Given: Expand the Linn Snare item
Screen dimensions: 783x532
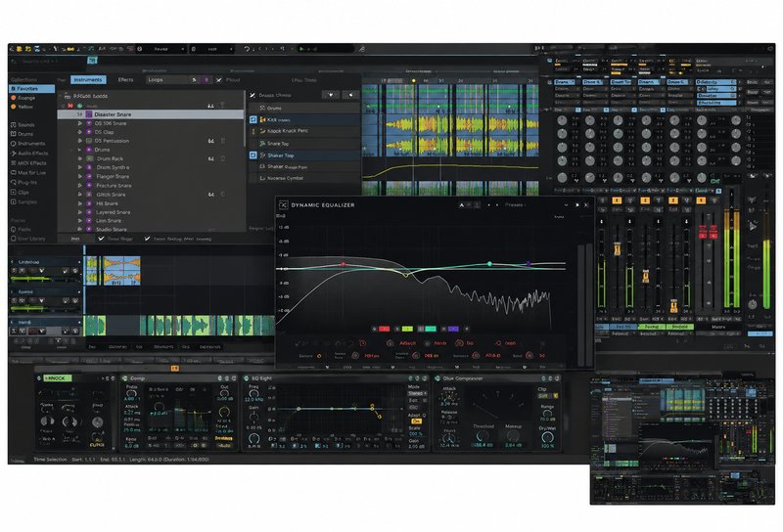Looking at the screenshot, I should pyautogui.click(x=79, y=221).
